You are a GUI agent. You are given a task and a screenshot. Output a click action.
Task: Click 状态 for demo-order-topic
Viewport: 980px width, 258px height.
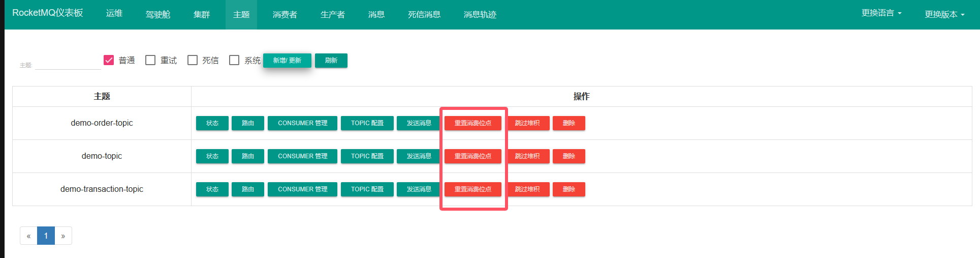pyautogui.click(x=212, y=123)
